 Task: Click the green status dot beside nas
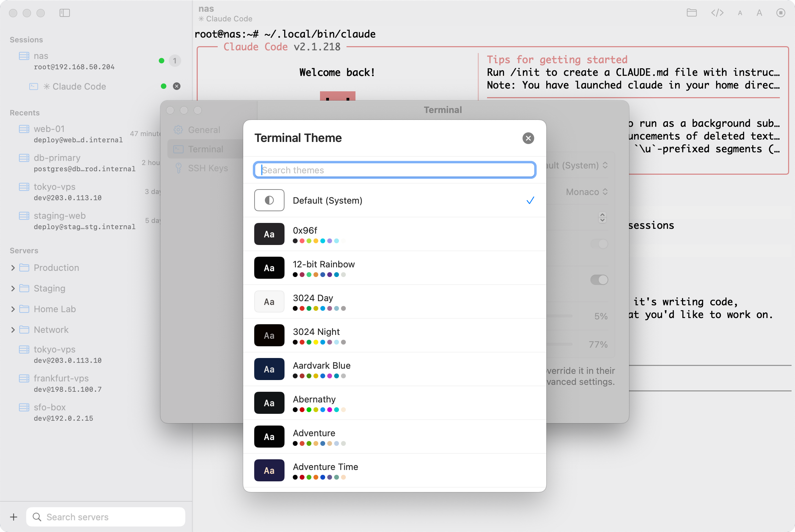point(161,61)
